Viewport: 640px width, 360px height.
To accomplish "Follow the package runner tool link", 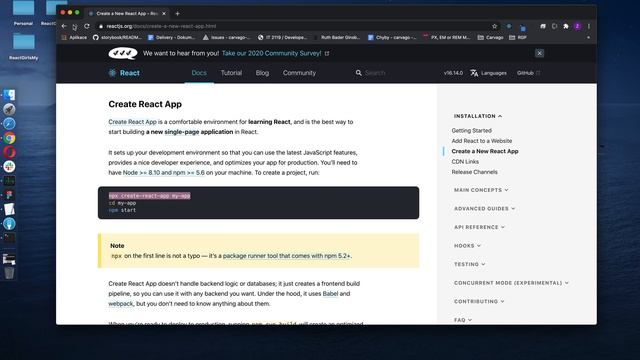I will 287,256.
